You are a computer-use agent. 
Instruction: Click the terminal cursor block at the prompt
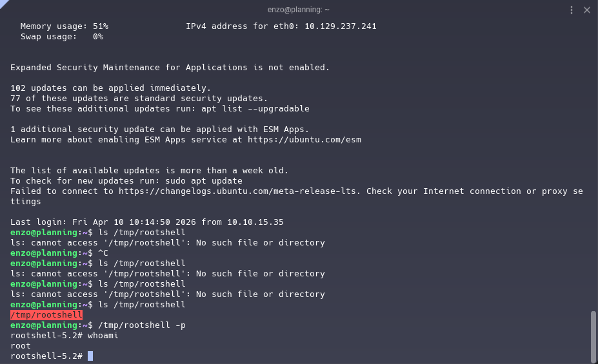coord(90,356)
